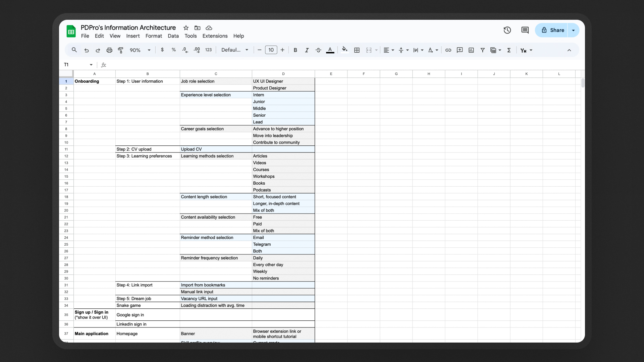The height and width of the screenshot is (362, 644).
Task: Open comments panel icon
Action: (x=525, y=30)
